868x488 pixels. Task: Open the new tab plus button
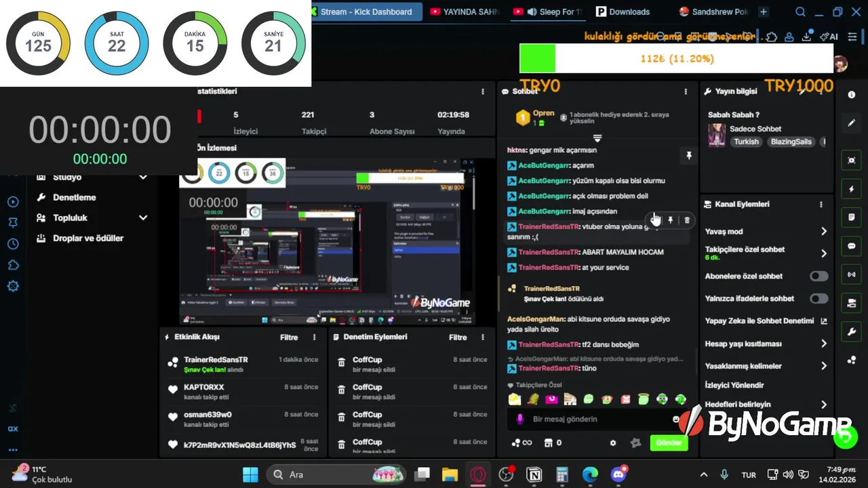tap(764, 12)
